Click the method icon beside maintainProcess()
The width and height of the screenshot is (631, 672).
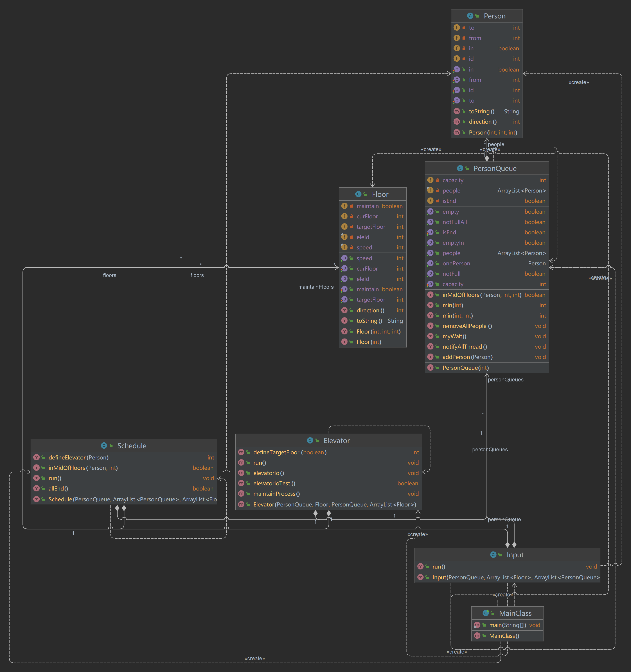(x=241, y=493)
